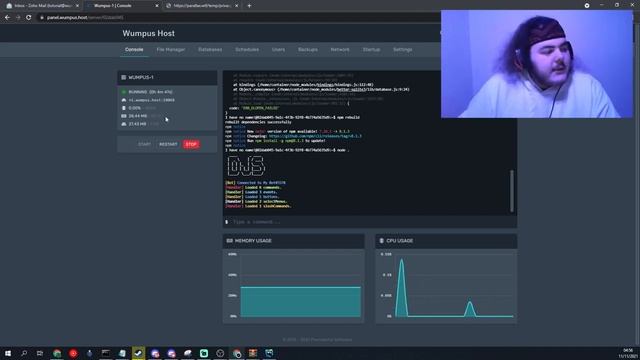Click the CPU Usage panel header icon
The height and width of the screenshot is (360, 640).
click(382, 241)
